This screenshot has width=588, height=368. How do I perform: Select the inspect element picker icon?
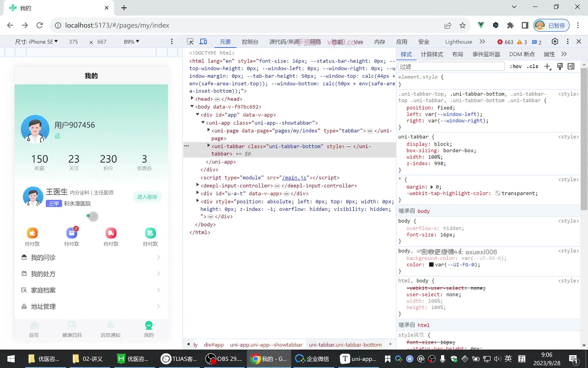tap(190, 42)
